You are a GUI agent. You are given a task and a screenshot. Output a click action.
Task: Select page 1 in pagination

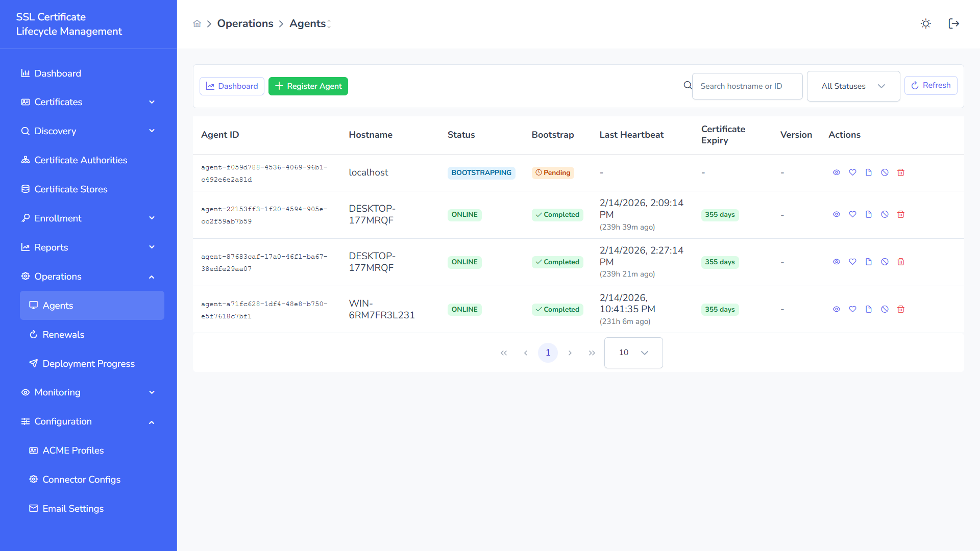click(548, 353)
